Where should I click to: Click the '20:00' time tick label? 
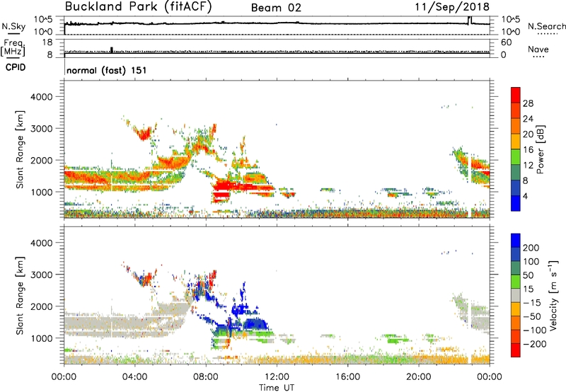418,377
